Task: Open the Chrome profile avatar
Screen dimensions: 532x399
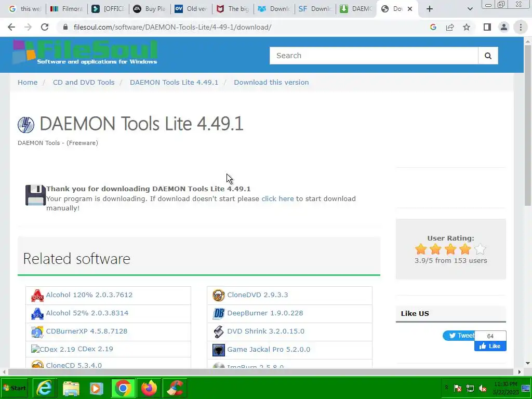Action: pyautogui.click(x=504, y=27)
